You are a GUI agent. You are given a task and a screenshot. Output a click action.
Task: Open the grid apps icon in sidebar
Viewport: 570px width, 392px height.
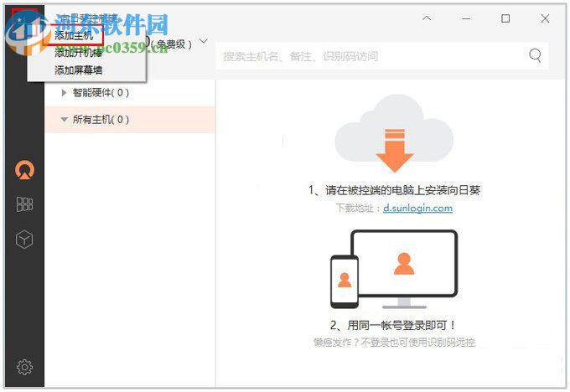click(x=24, y=204)
